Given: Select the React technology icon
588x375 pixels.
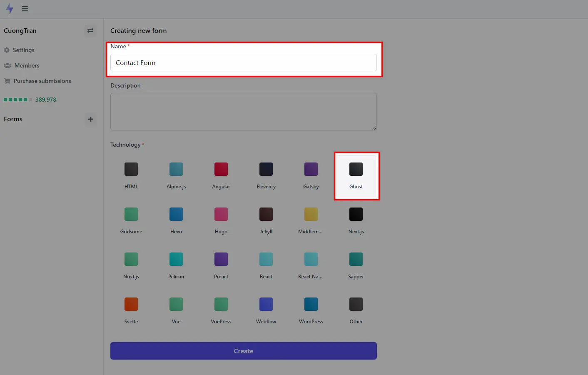Looking at the screenshot, I should pos(266,259).
